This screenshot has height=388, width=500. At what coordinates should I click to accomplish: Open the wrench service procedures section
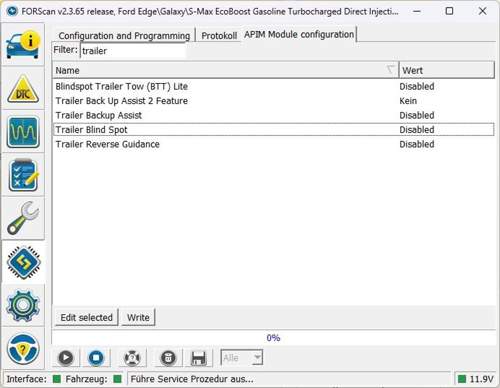click(x=23, y=218)
